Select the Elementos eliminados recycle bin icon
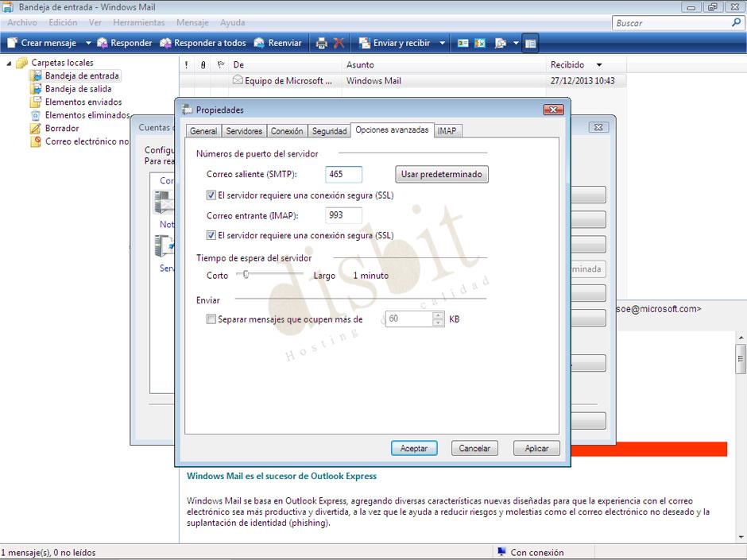This screenshot has width=747, height=560. [x=36, y=115]
